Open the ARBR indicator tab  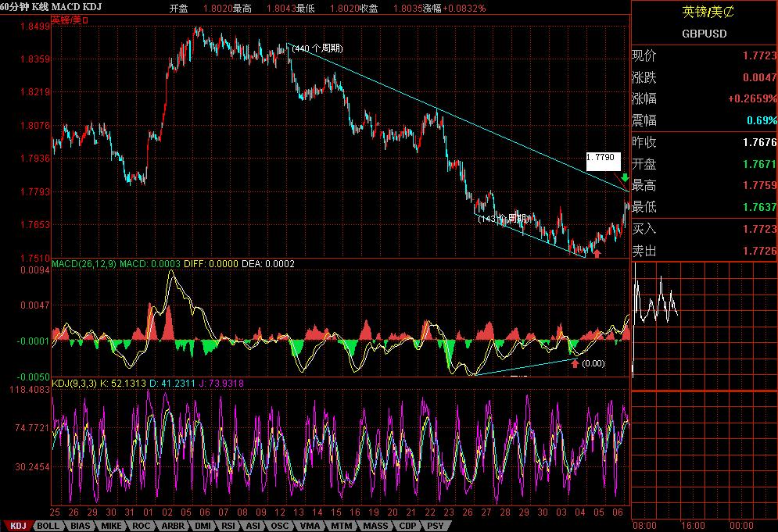point(172,527)
